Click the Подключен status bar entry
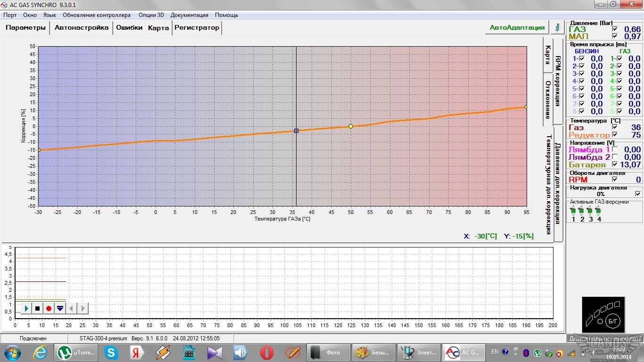The width and height of the screenshot is (644, 362). [33, 338]
